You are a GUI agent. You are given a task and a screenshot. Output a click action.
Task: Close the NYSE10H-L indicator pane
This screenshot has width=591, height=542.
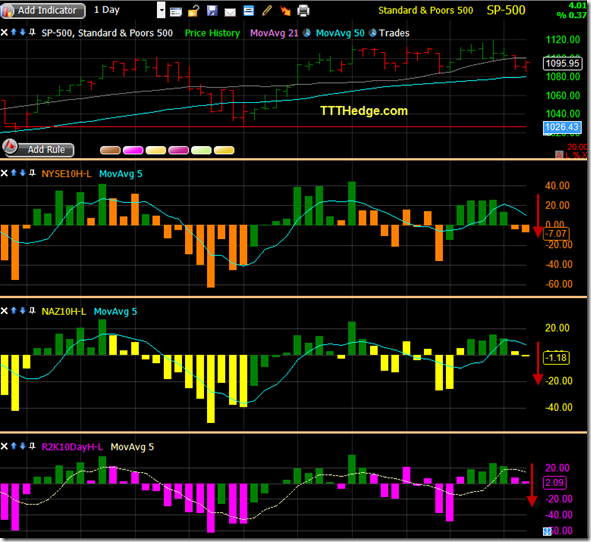4,173
